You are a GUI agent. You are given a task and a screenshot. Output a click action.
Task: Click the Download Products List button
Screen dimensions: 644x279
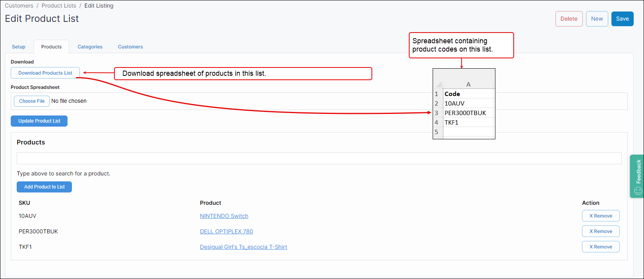point(45,73)
